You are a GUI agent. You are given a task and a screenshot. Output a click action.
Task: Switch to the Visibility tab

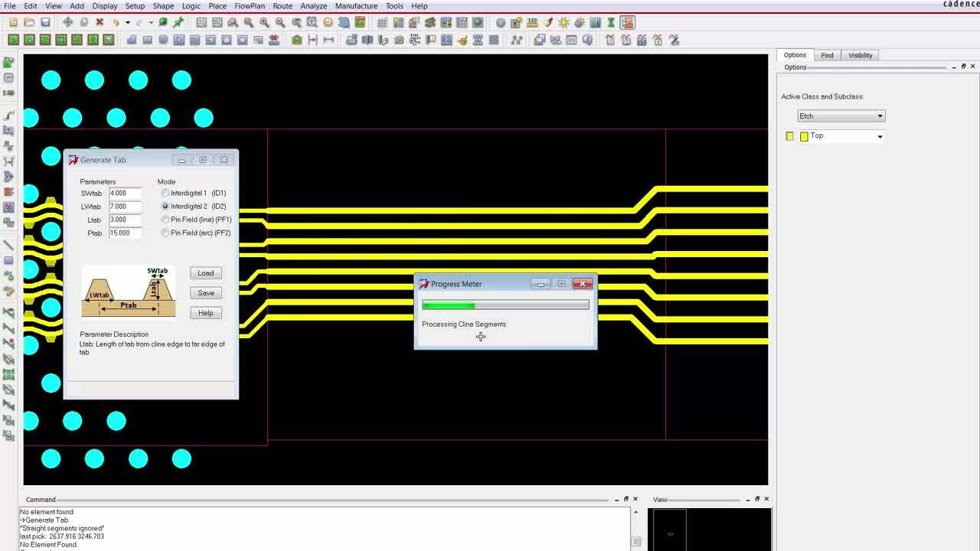pos(860,55)
